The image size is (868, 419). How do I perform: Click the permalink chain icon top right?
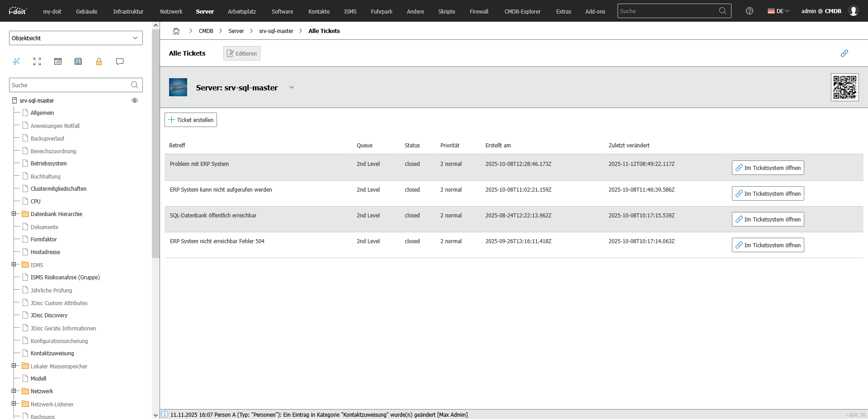pyautogui.click(x=844, y=53)
